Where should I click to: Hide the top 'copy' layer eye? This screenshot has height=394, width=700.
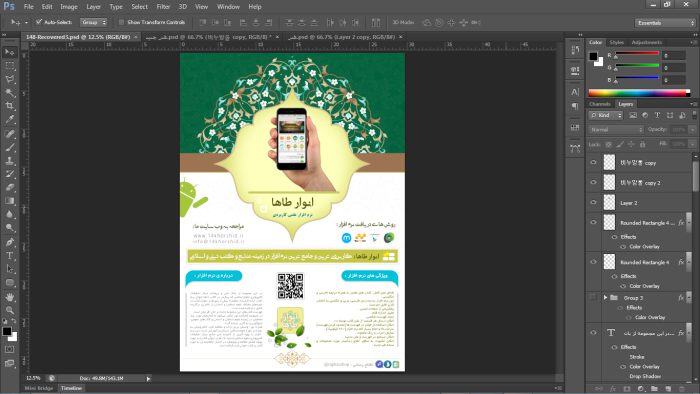pyautogui.click(x=593, y=162)
